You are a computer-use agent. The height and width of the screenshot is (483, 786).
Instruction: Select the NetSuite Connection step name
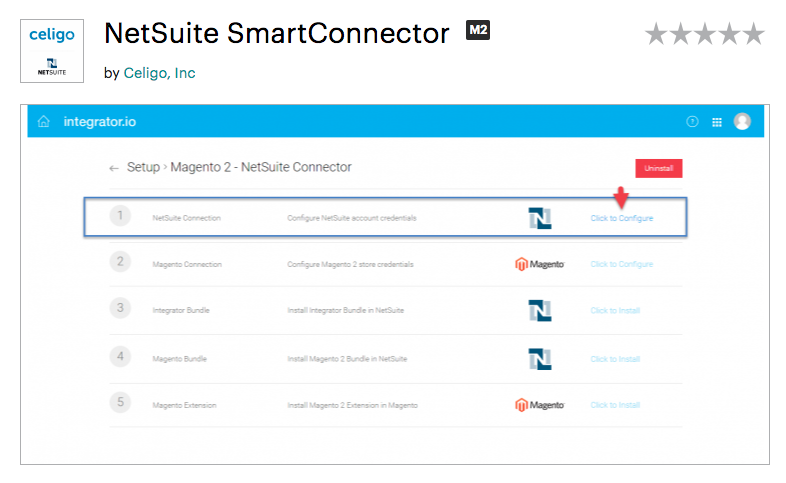click(x=186, y=218)
